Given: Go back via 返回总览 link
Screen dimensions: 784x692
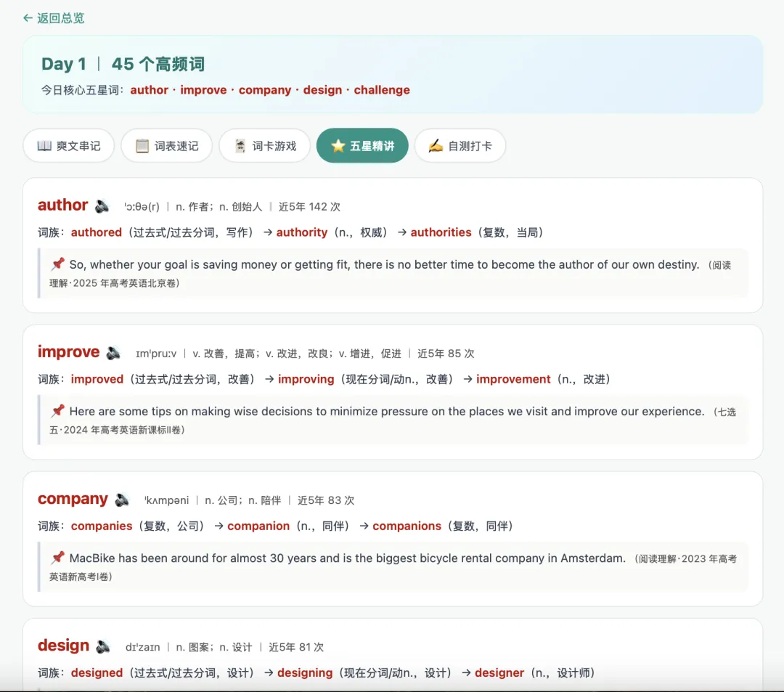Looking at the screenshot, I should (54, 18).
